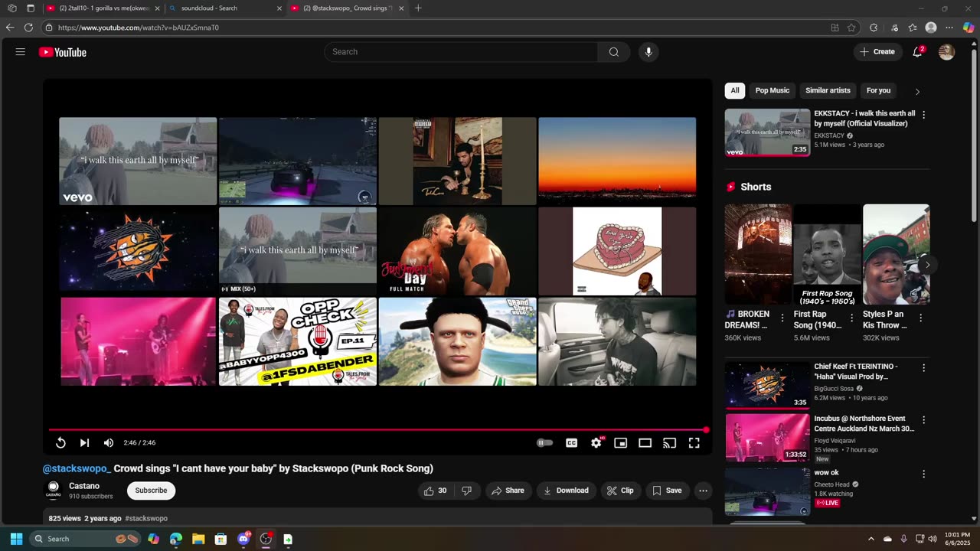This screenshot has height=551, width=980.
Task: Open YouTube notifications bell
Action: [x=917, y=52]
